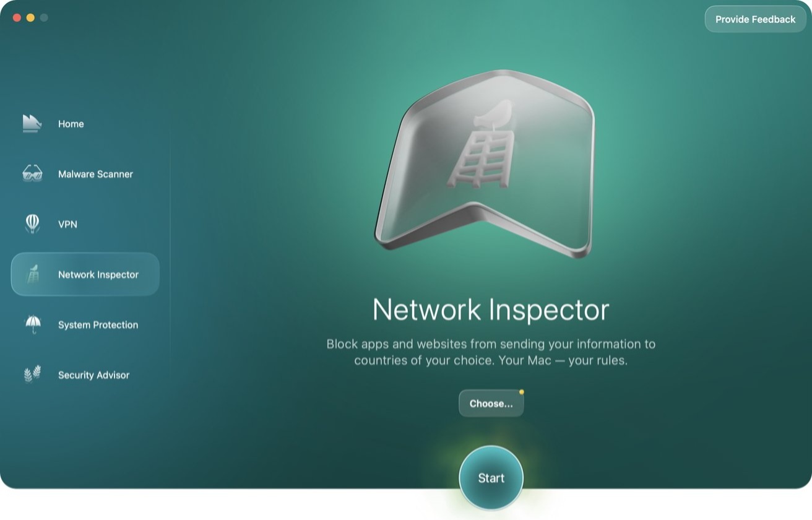
Task: Click the Choose... button
Action: click(x=491, y=404)
